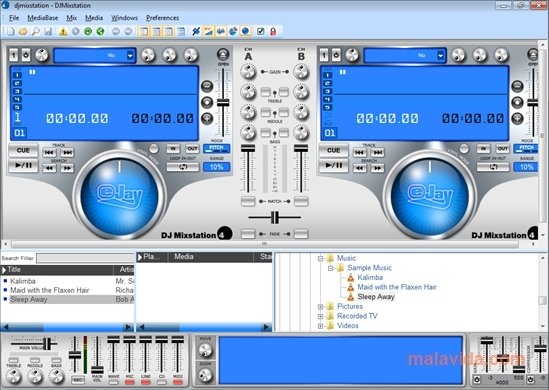Click the crossfader between channels A and B

pyautogui.click(x=275, y=217)
